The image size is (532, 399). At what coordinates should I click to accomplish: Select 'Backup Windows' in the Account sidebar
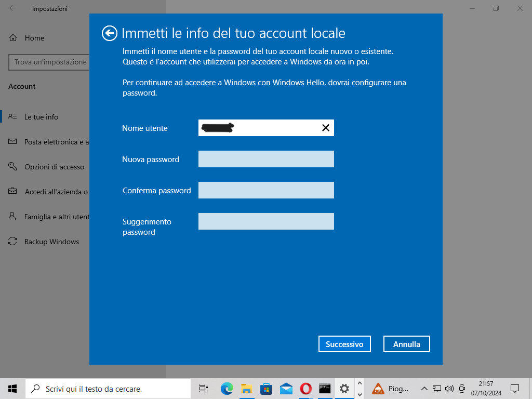click(x=52, y=242)
